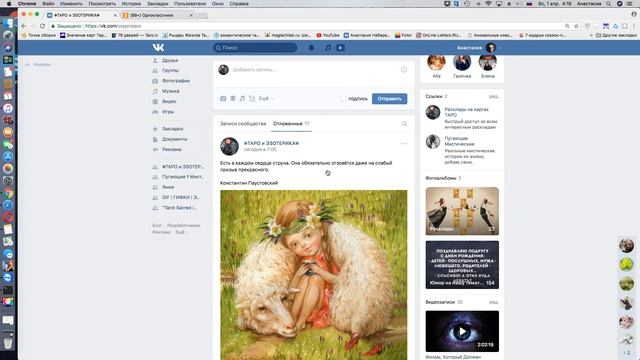The height and width of the screenshot is (360, 640).
Task: Open Alla's avatar in the contacts block
Action: click(x=436, y=62)
